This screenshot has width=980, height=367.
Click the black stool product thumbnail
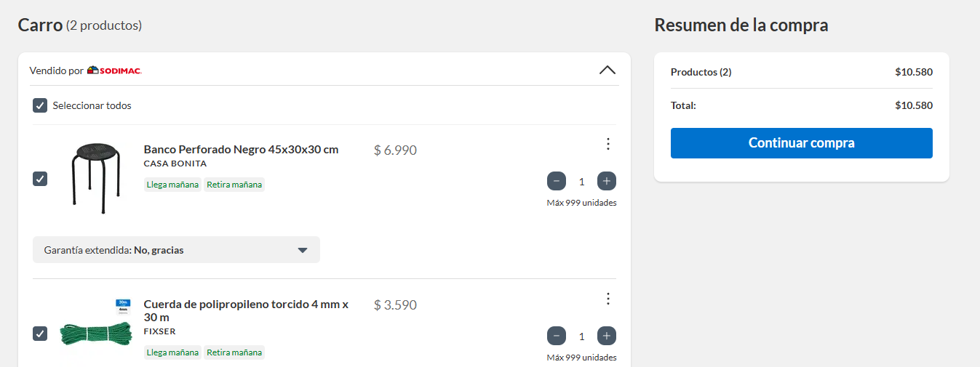tap(94, 177)
